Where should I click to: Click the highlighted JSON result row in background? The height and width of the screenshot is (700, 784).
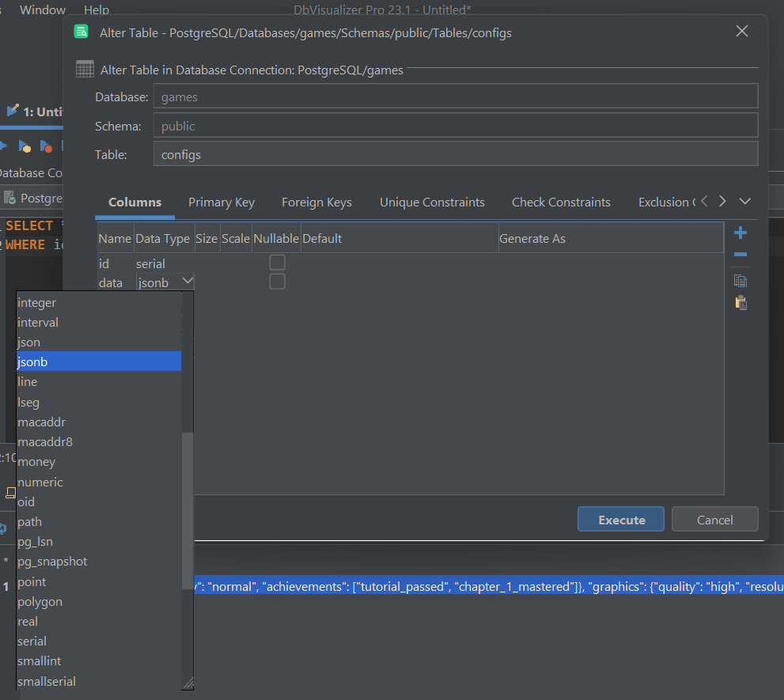(489, 586)
